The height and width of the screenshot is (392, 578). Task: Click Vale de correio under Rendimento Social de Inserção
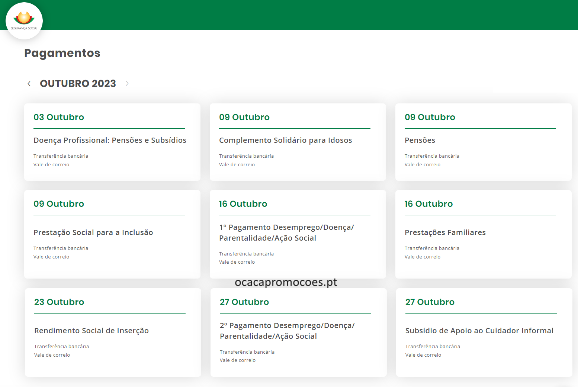tap(52, 355)
